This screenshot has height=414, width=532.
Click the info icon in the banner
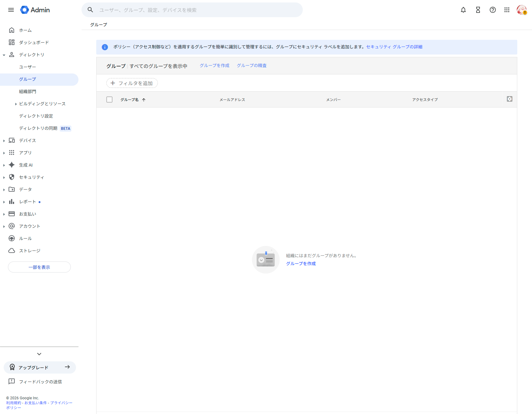coord(105,47)
